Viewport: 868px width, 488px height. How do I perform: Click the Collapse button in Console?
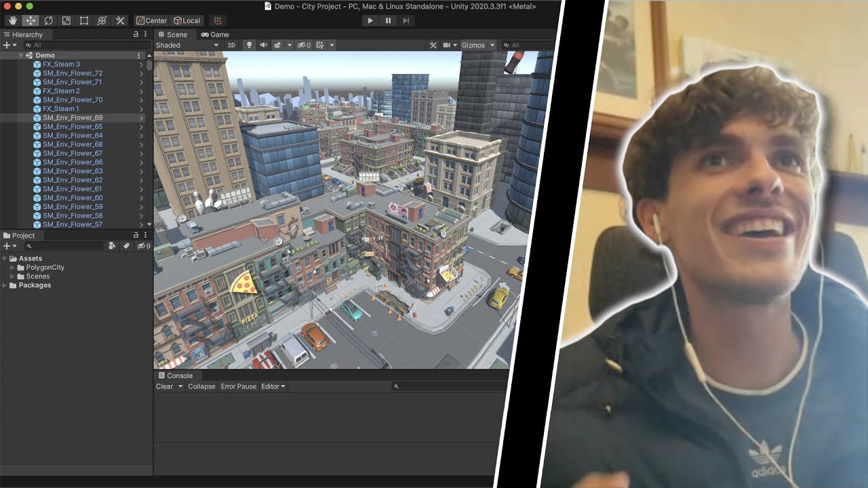(x=201, y=386)
